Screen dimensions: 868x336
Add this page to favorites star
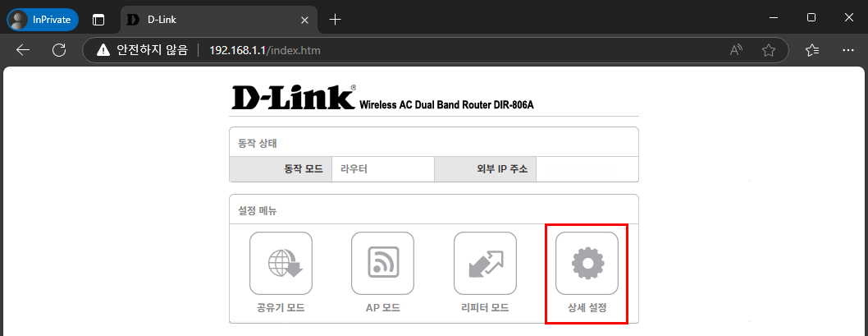coord(769,50)
